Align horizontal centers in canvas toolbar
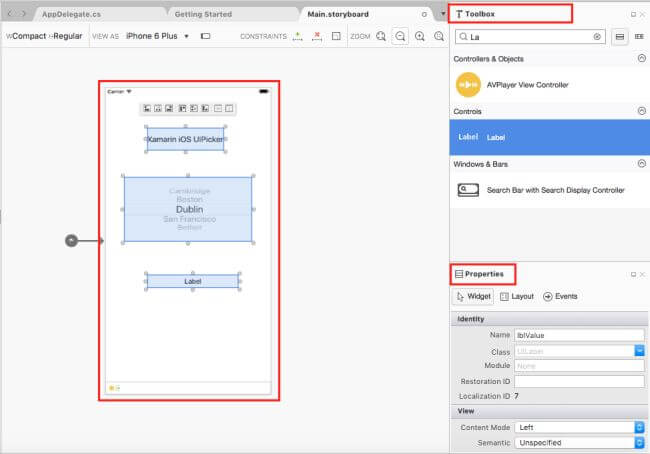Image resolution: width=650 pixels, height=454 pixels. (158, 109)
